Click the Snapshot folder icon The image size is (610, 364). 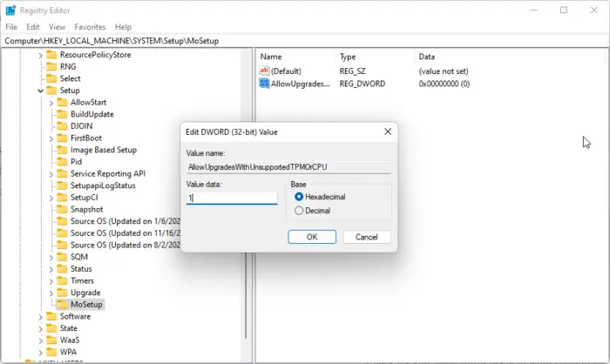pyautogui.click(x=62, y=209)
